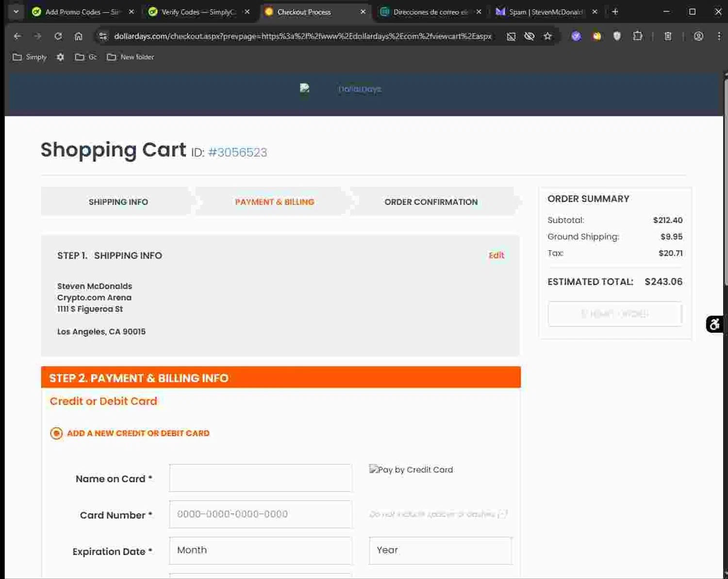Click the Card Number input field
The height and width of the screenshot is (579, 728).
(261, 514)
